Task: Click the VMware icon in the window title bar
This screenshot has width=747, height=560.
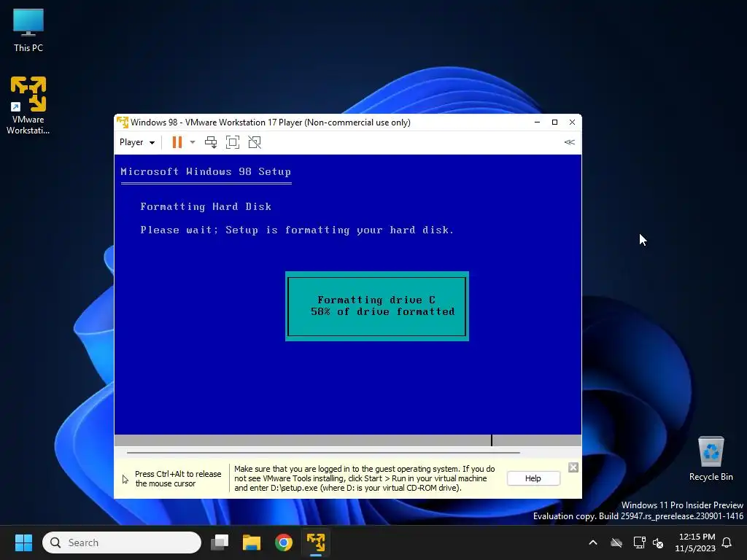Action: click(123, 122)
